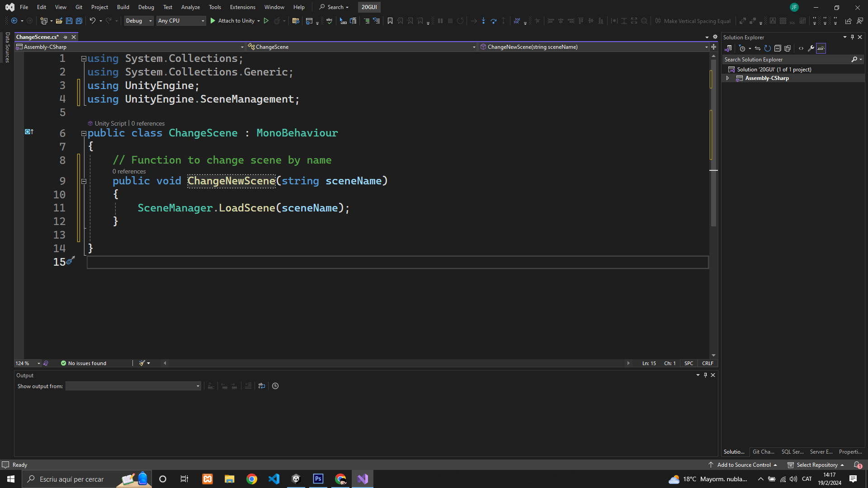This screenshot has width=868, height=488.
Task: Refresh the Solution Explorer with the refresh icon
Action: pyautogui.click(x=767, y=48)
